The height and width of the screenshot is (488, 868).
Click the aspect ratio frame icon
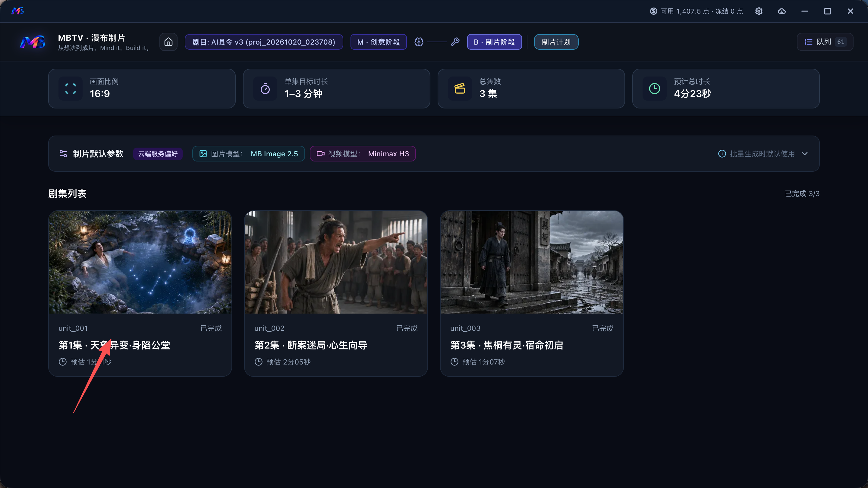pos(71,89)
